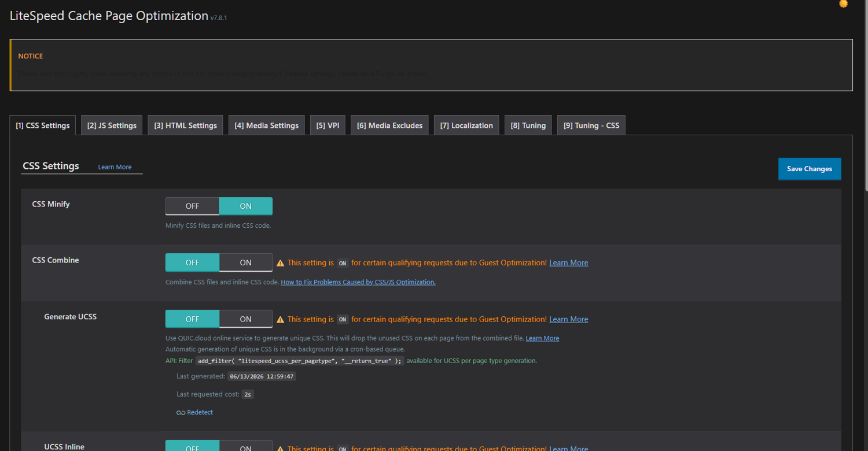Open Learn More after the unused CSS description
This screenshot has height=451, width=868.
coord(542,338)
